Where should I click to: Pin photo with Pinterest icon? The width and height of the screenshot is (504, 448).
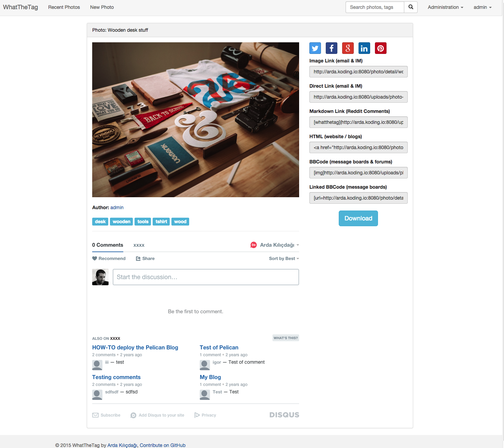pyautogui.click(x=381, y=48)
